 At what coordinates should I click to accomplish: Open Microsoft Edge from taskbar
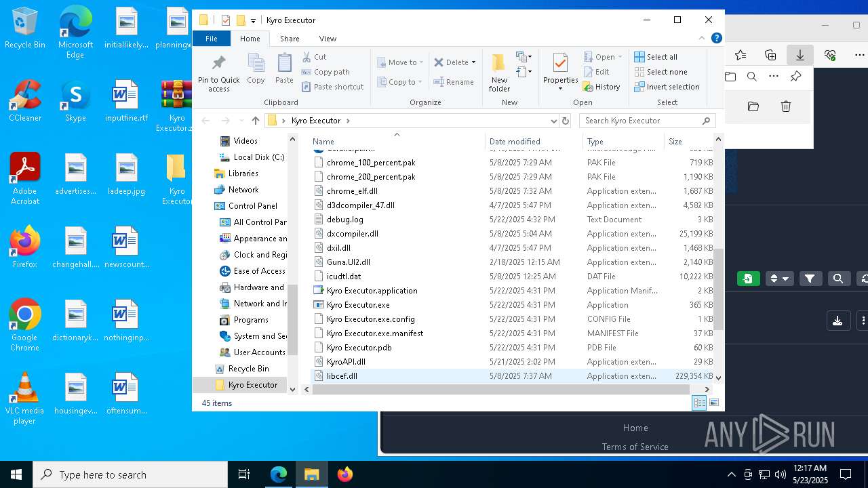coord(279,474)
